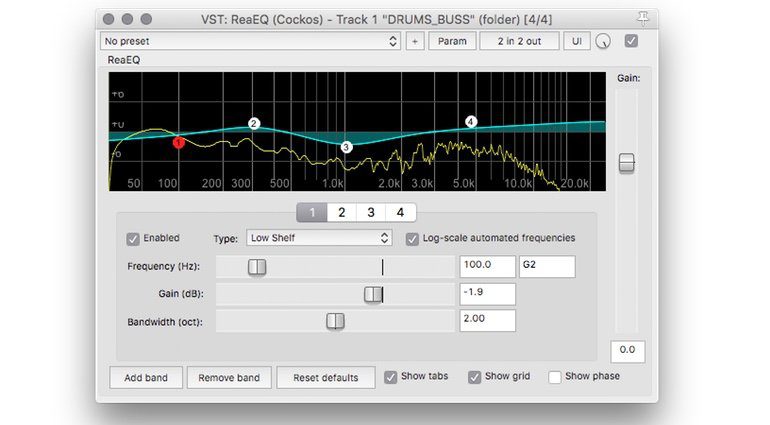This screenshot has width=770, height=425.
Task: Switch to band tab 3
Action: click(x=371, y=212)
